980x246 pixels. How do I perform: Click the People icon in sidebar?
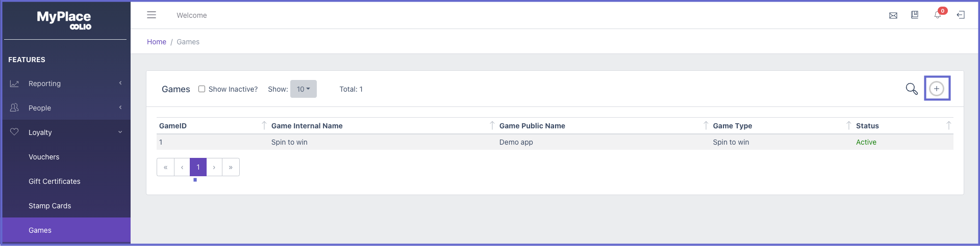click(14, 107)
